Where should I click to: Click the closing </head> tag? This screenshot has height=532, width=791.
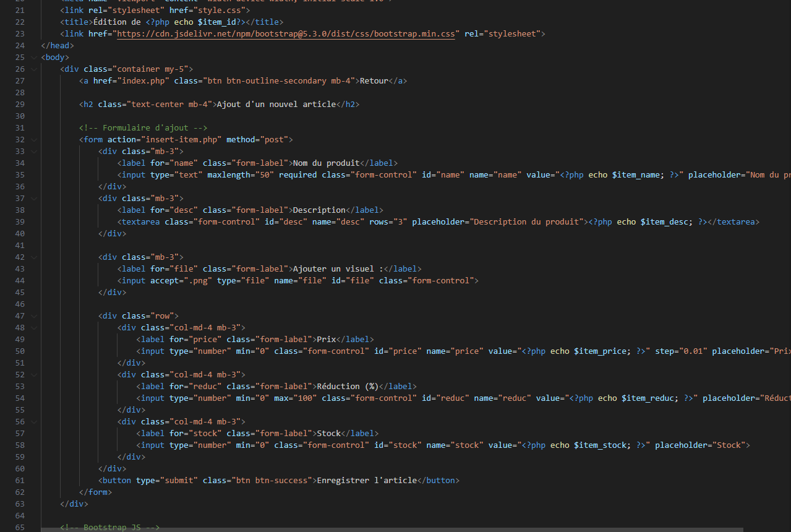(x=58, y=46)
